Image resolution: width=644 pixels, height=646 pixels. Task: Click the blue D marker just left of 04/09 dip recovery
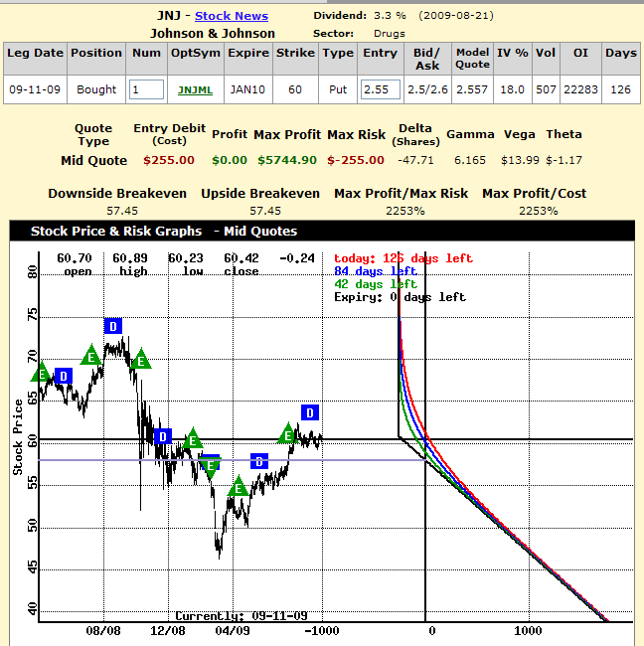click(259, 461)
